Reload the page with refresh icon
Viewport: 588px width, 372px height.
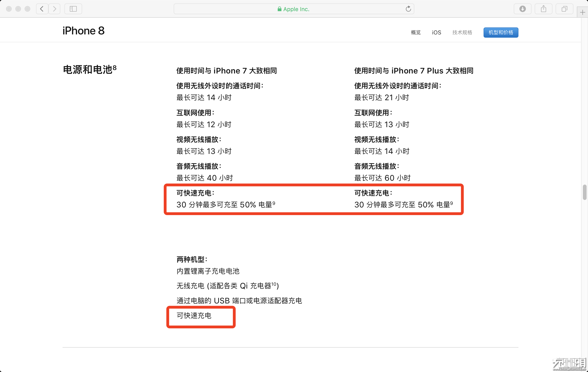coord(408,9)
